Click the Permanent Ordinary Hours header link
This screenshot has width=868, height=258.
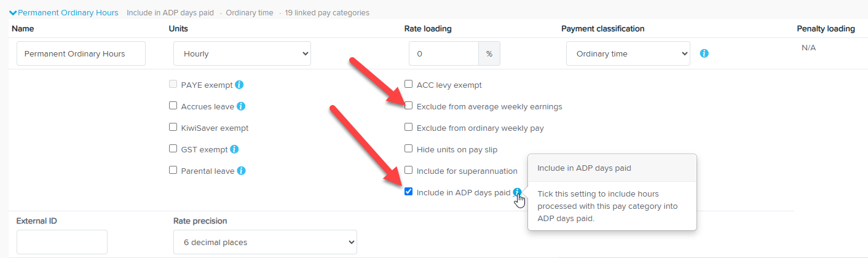(x=68, y=12)
